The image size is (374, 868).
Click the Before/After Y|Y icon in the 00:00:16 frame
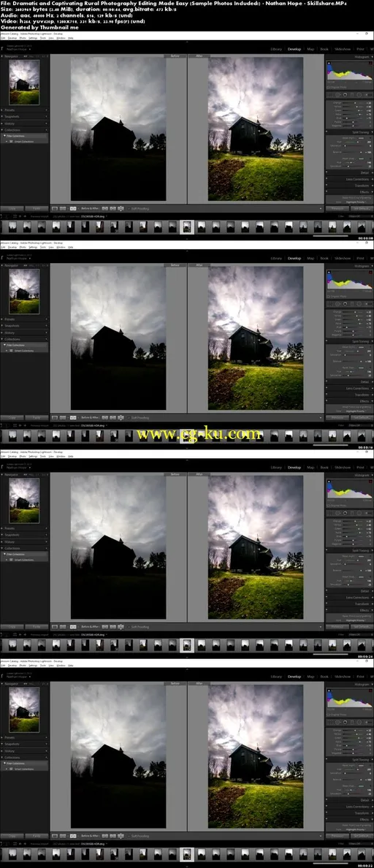73,417
